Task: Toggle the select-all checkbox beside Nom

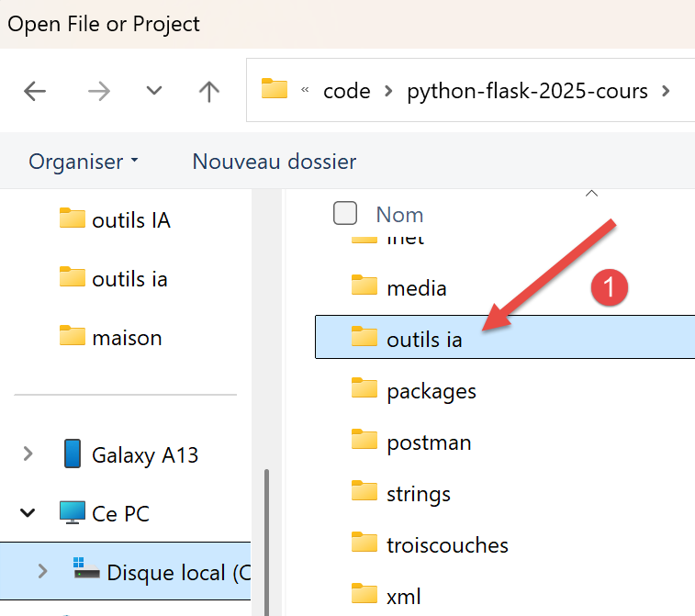Action: [x=345, y=214]
